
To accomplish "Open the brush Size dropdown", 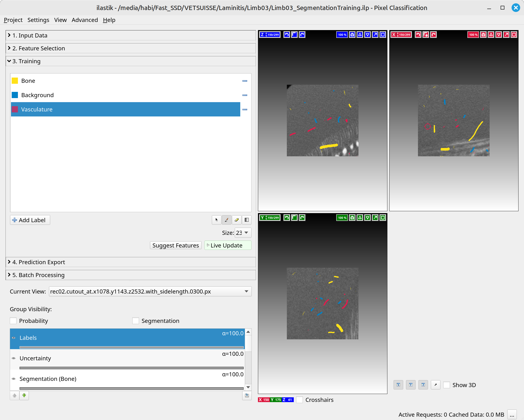I will (x=243, y=233).
